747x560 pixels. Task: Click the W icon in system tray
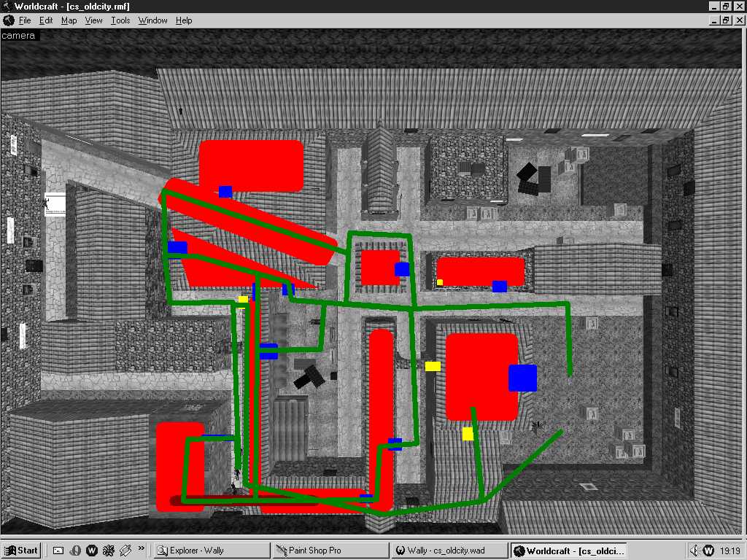(x=708, y=551)
